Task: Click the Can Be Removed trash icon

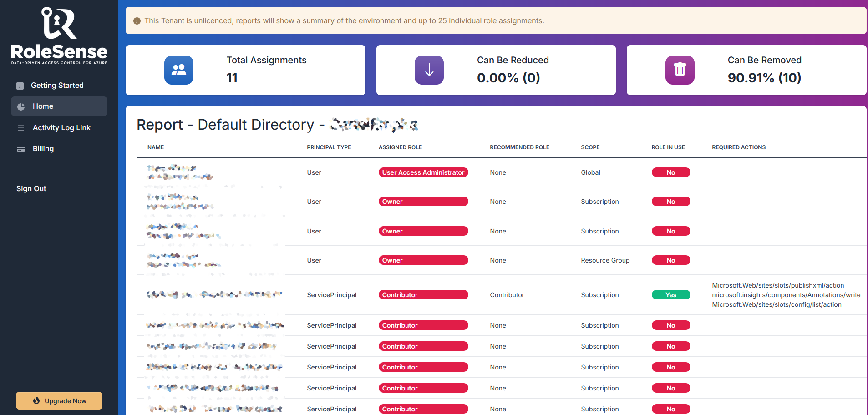Action: point(680,70)
